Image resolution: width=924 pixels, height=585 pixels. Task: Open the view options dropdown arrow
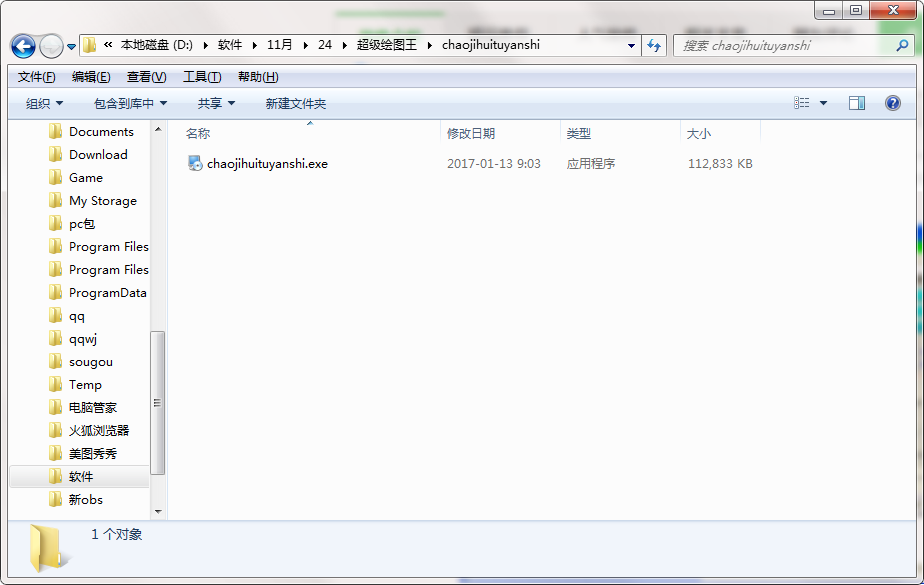pyautogui.click(x=824, y=103)
